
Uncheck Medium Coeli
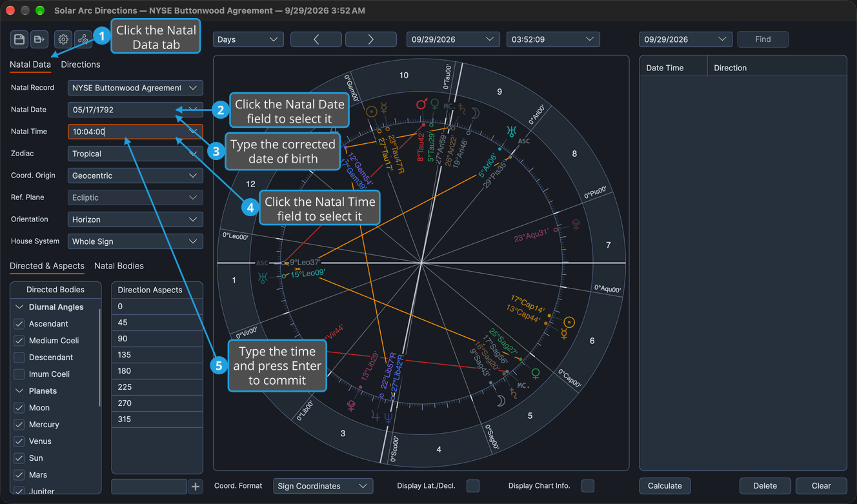point(19,341)
